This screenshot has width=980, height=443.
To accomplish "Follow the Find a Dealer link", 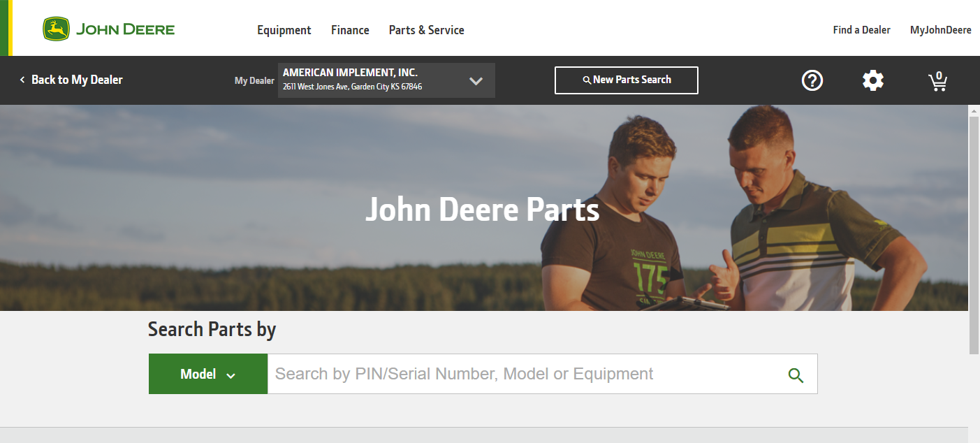I will pos(861,30).
